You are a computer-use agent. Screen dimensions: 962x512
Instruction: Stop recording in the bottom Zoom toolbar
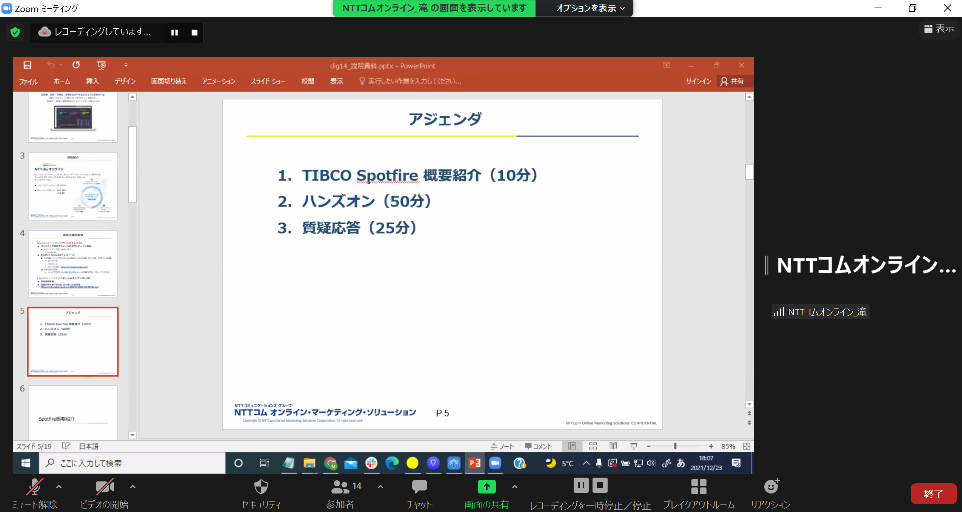click(600, 486)
